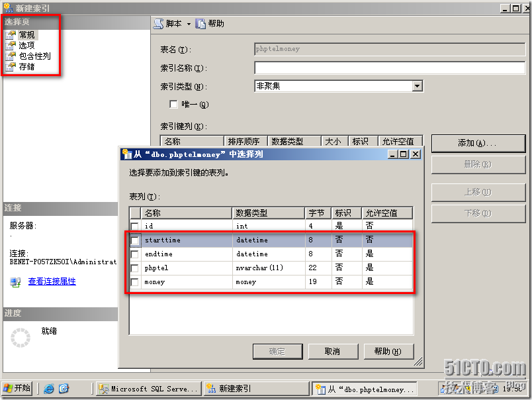Viewport: 532px width, 400px height.
Task: Open the 索引类型 dropdown arrow
Action: (418, 86)
